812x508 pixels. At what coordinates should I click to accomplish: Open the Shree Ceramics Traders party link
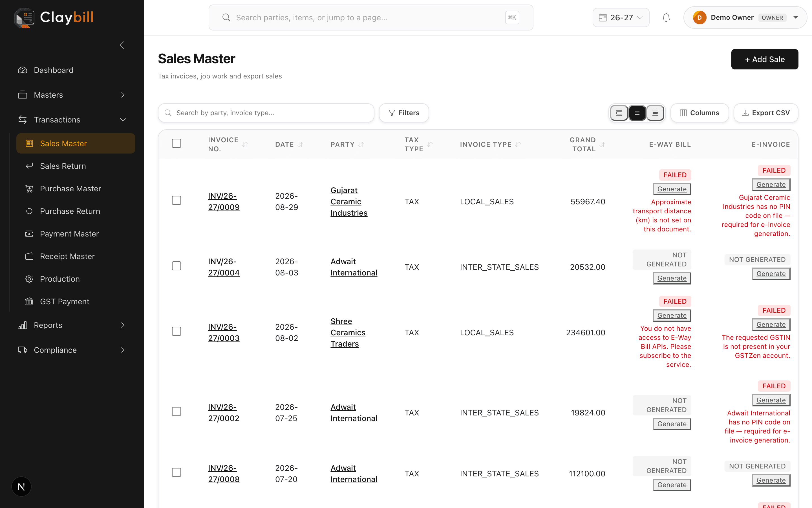tap(348, 333)
